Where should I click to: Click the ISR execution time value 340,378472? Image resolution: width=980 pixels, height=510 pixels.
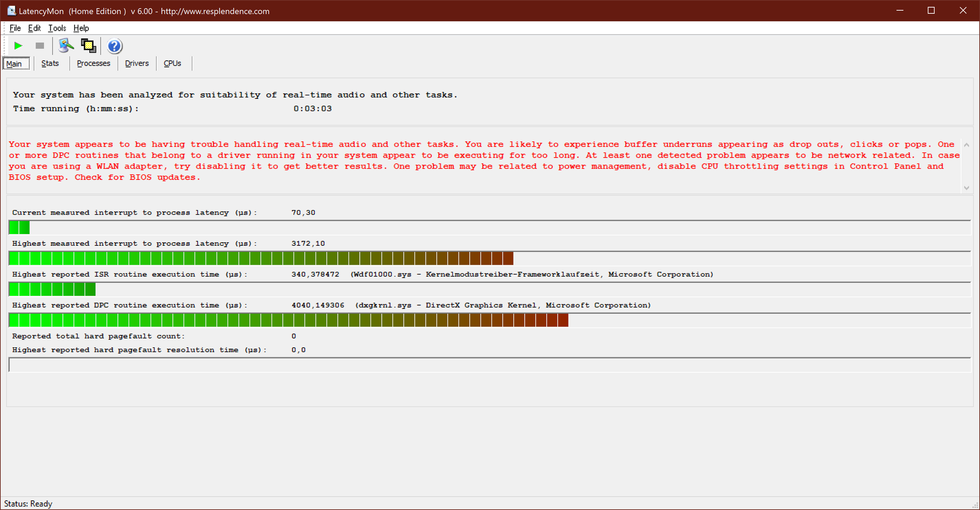tap(315, 274)
